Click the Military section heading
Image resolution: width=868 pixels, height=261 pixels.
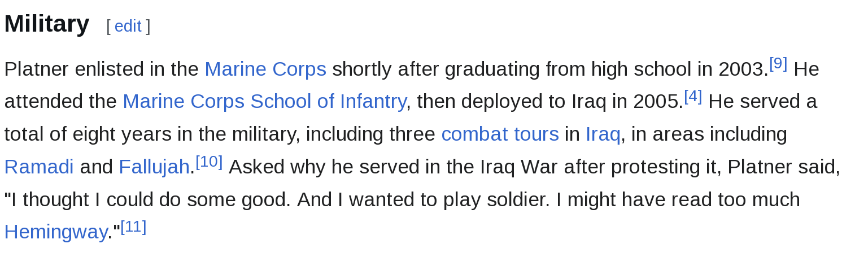tap(47, 24)
